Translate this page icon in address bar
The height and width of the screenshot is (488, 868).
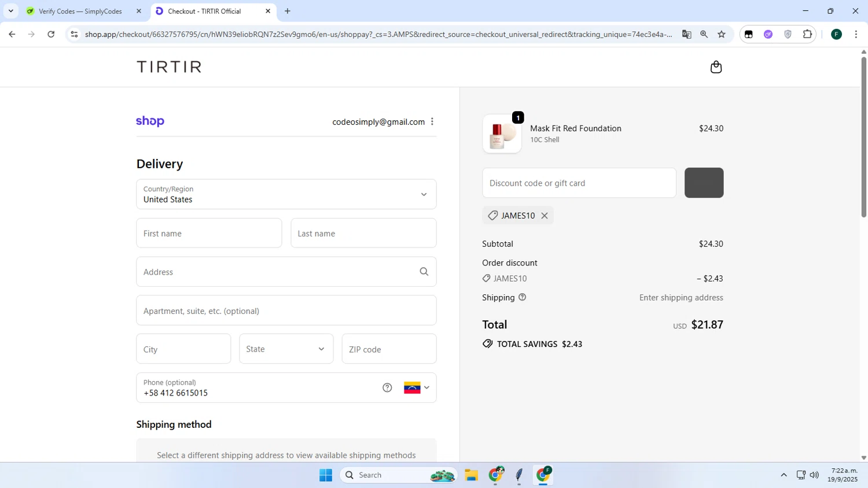click(x=687, y=34)
